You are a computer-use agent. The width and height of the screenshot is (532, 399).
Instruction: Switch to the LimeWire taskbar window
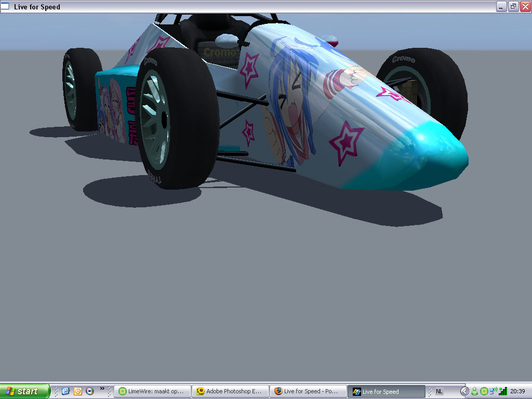[152, 391]
